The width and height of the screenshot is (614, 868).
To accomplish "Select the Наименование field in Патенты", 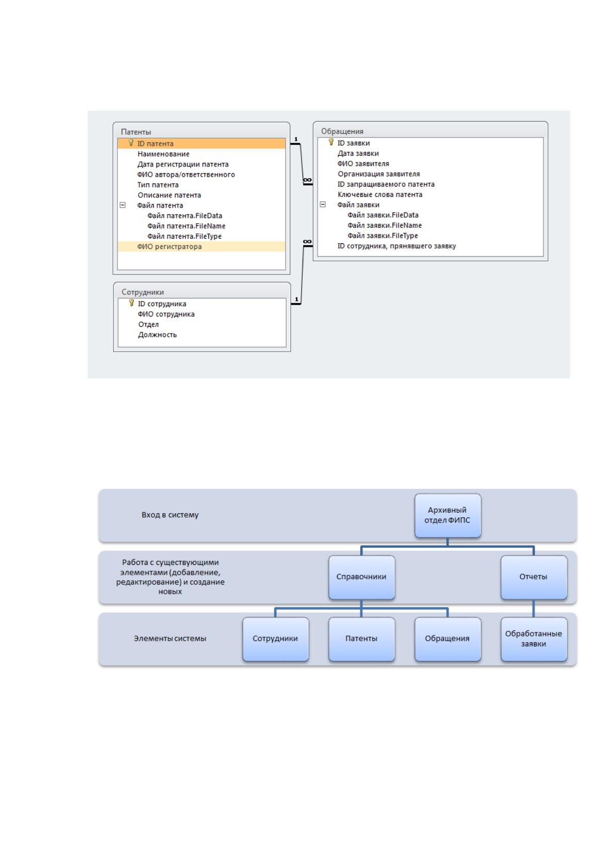I will coord(202,154).
